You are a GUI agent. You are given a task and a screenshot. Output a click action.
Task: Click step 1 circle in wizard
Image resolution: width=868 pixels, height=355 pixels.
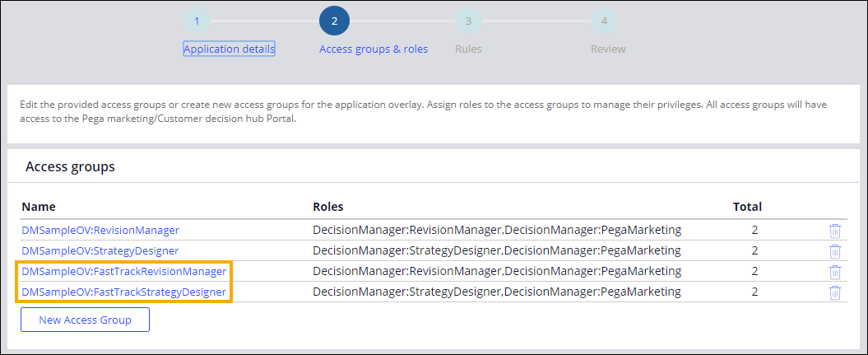(197, 21)
